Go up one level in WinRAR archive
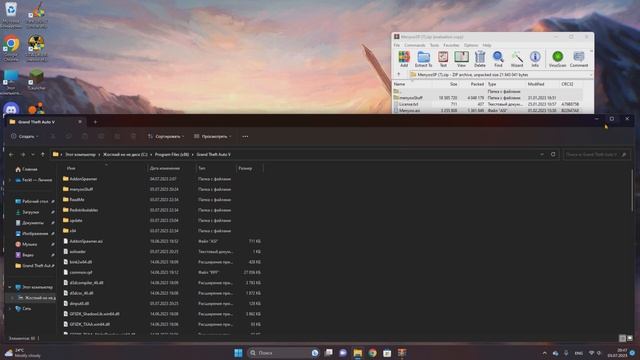Screen dimensions: 640x360 [399, 75]
